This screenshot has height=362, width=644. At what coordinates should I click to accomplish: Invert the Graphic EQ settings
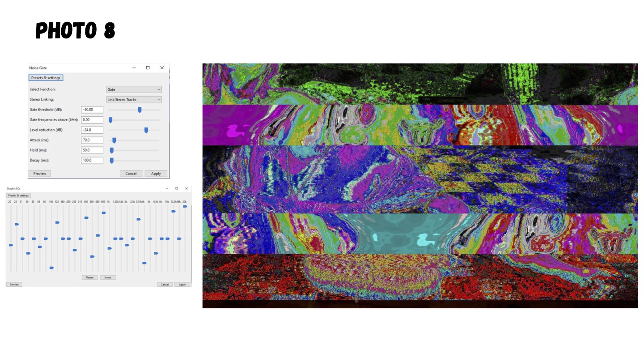click(x=108, y=277)
